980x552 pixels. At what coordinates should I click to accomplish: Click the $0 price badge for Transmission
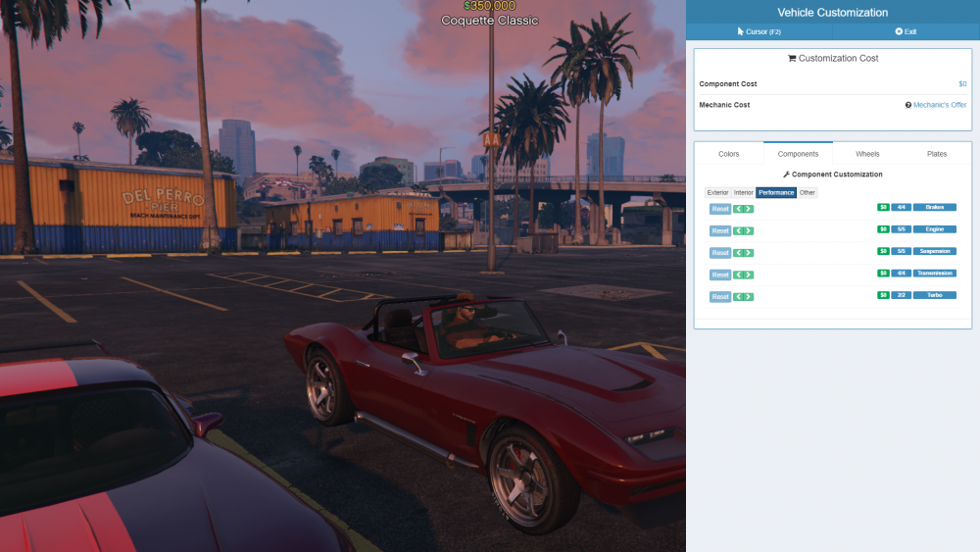click(883, 273)
